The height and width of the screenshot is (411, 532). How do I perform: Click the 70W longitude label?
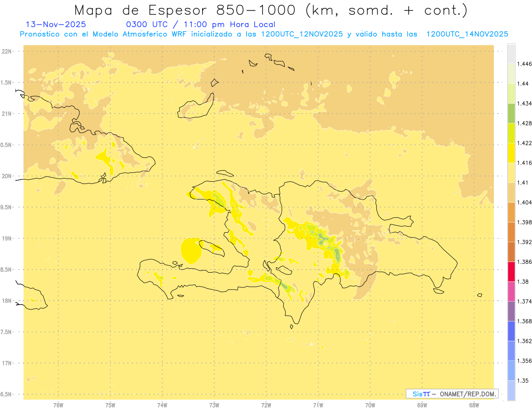370,405
